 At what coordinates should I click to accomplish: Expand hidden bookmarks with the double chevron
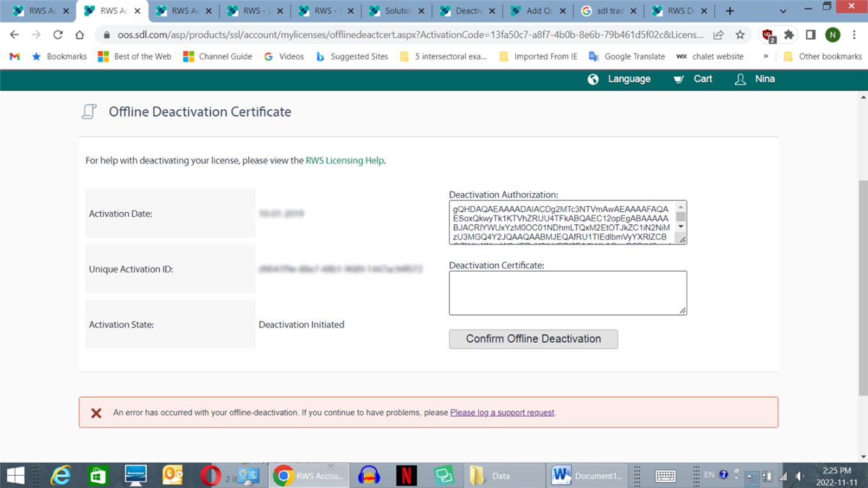[x=766, y=56]
